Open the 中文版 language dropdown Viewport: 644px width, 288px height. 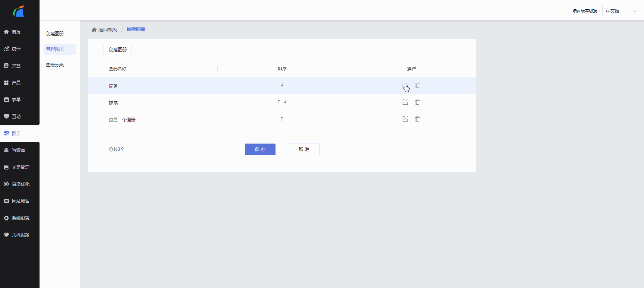[x=621, y=11]
